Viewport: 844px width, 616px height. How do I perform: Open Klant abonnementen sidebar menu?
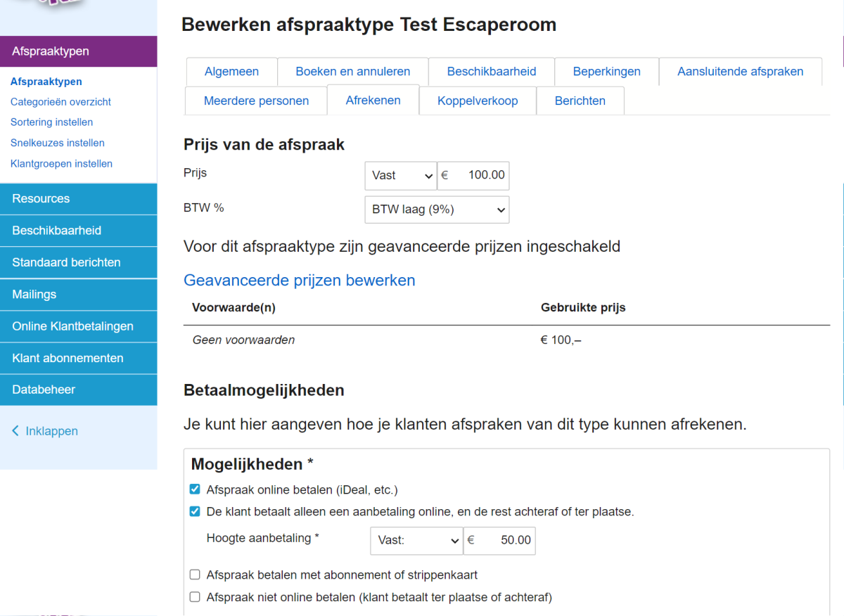pos(79,358)
